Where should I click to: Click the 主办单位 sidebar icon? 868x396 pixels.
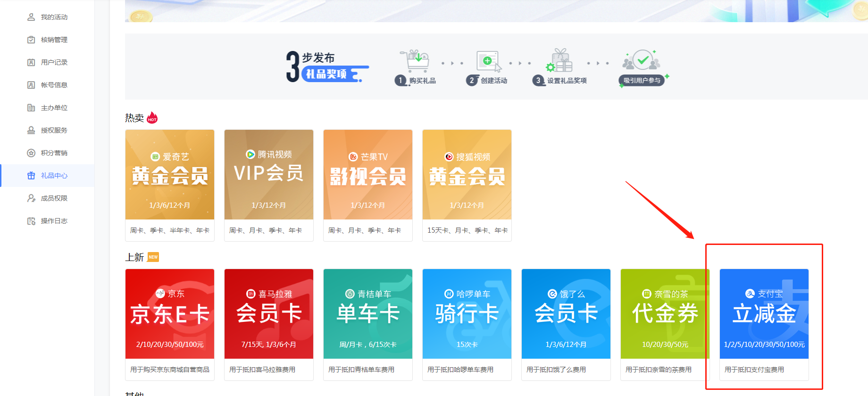[x=31, y=108]
